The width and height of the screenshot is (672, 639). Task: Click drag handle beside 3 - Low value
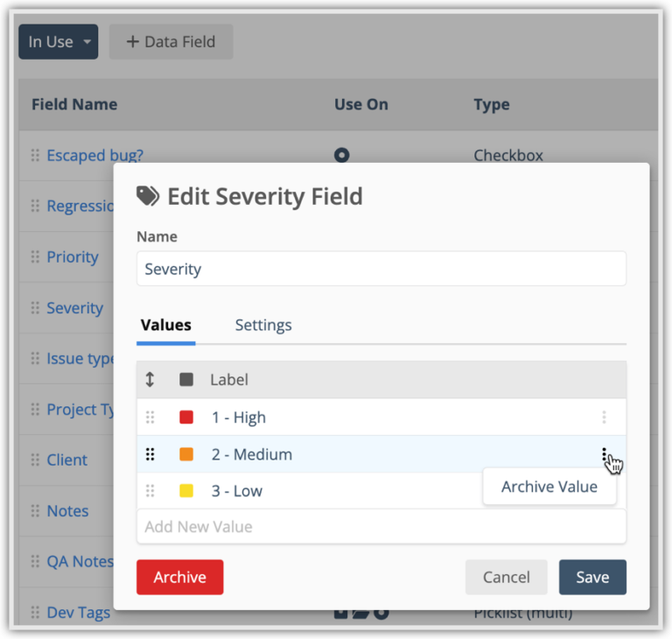point(150,491)
